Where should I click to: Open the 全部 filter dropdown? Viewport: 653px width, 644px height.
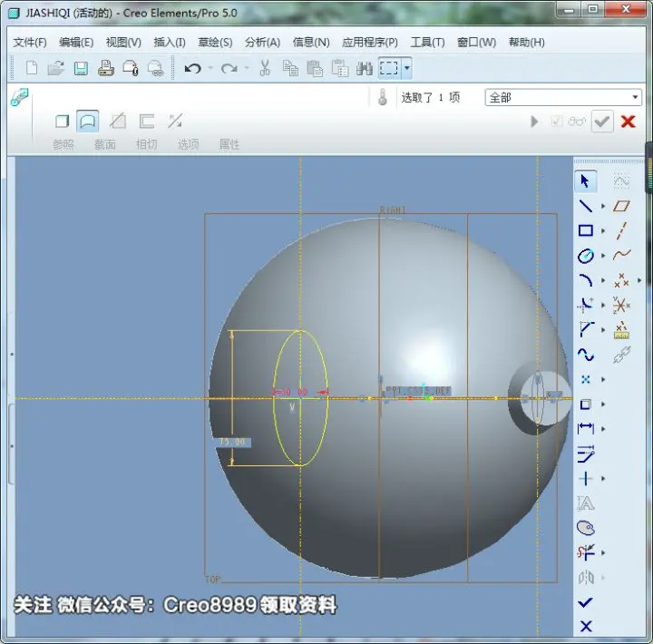(563, 97)
